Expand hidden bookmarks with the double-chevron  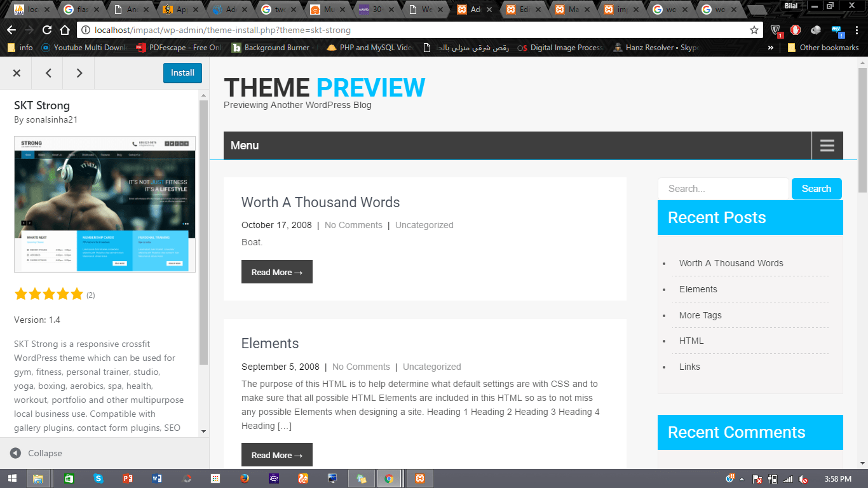pyautogui.click(x=771, y=47)
